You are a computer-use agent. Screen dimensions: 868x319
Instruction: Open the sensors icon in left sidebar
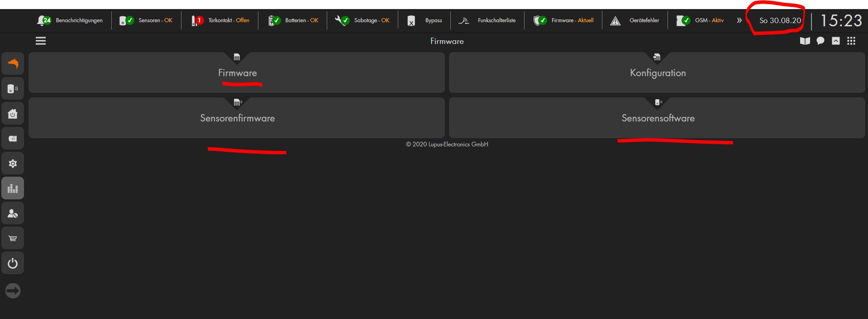coord(13,89)
